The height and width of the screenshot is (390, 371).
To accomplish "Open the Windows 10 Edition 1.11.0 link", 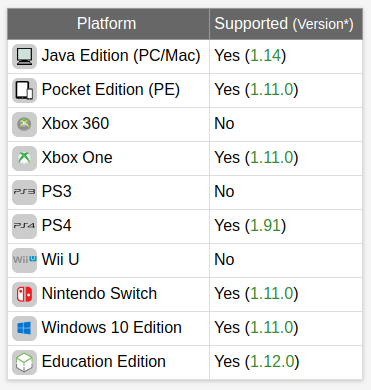I will [272, 328].
